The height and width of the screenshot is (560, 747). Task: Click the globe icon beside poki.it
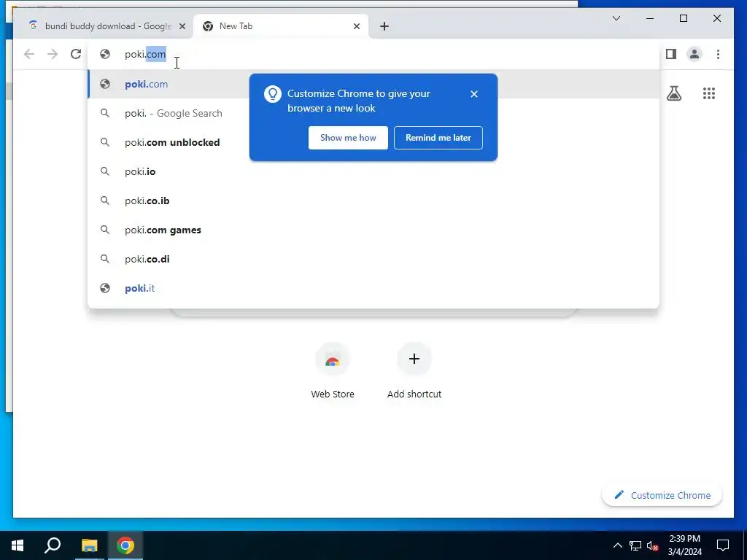[x=105, y=288]
